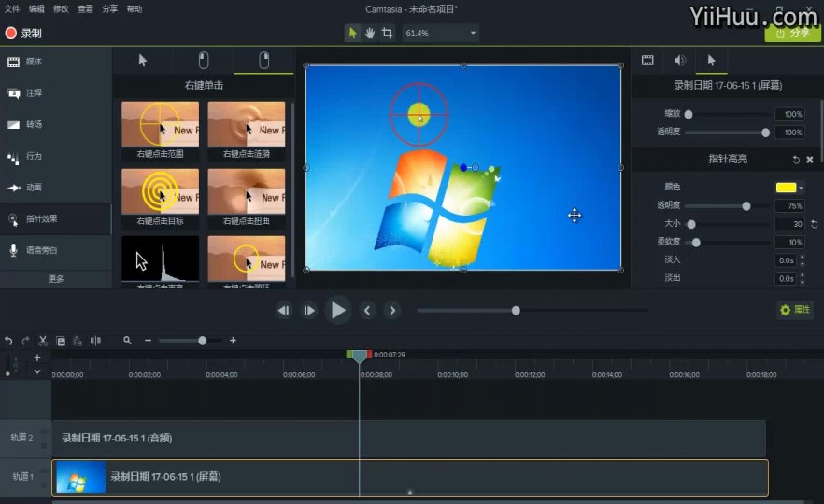
Task: Copy the selected timeline clip
Action: click(x=61, y=341)
